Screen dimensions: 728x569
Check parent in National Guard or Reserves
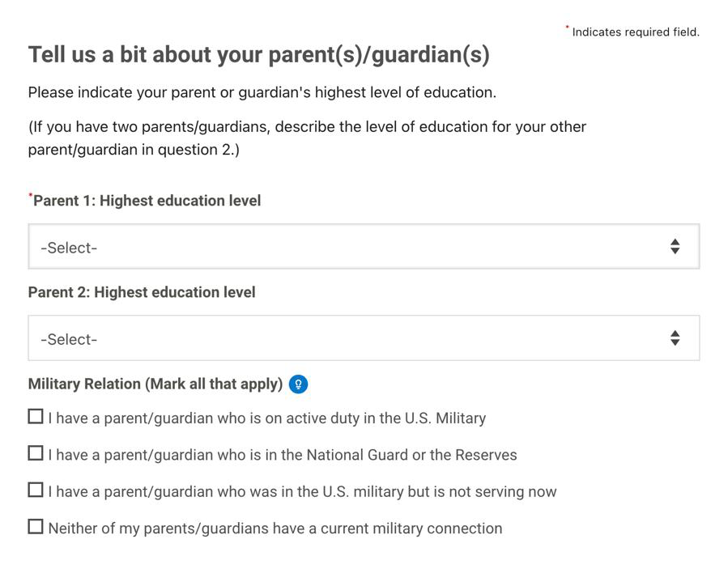pyautogui.click(x=36, y=453)
